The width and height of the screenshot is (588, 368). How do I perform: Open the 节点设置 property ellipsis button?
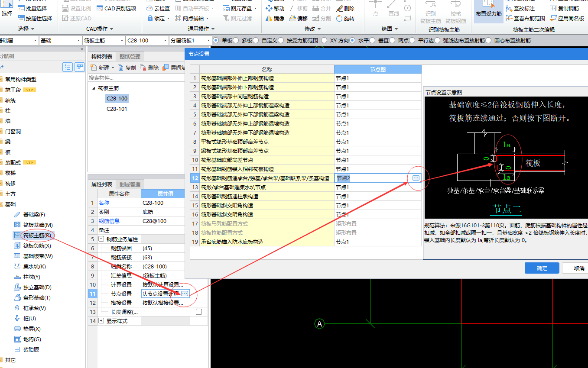185,294
